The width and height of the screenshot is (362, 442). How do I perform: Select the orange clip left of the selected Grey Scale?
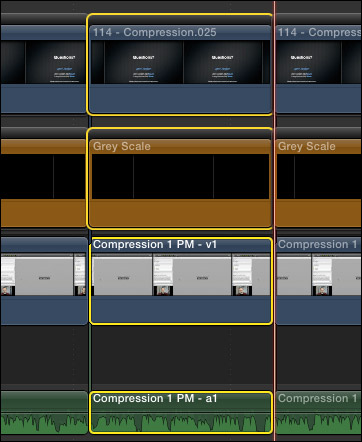[43, 183]
